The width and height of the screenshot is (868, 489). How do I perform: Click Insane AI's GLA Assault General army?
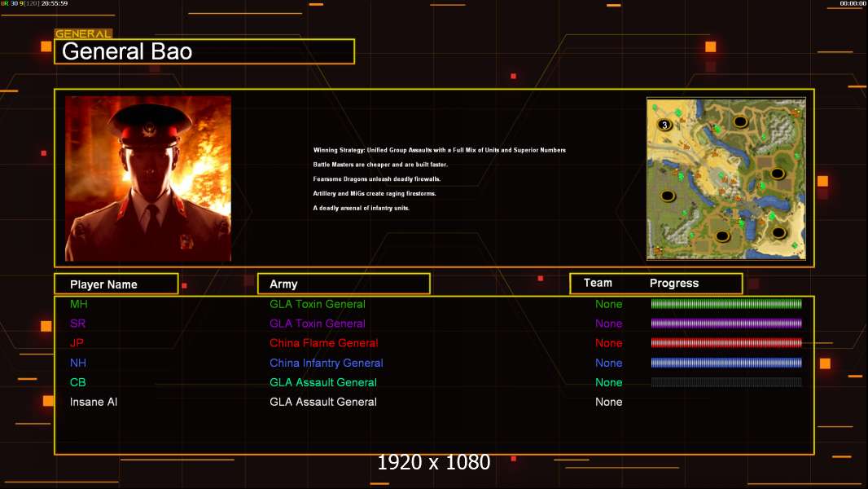[x=323, y=402]
